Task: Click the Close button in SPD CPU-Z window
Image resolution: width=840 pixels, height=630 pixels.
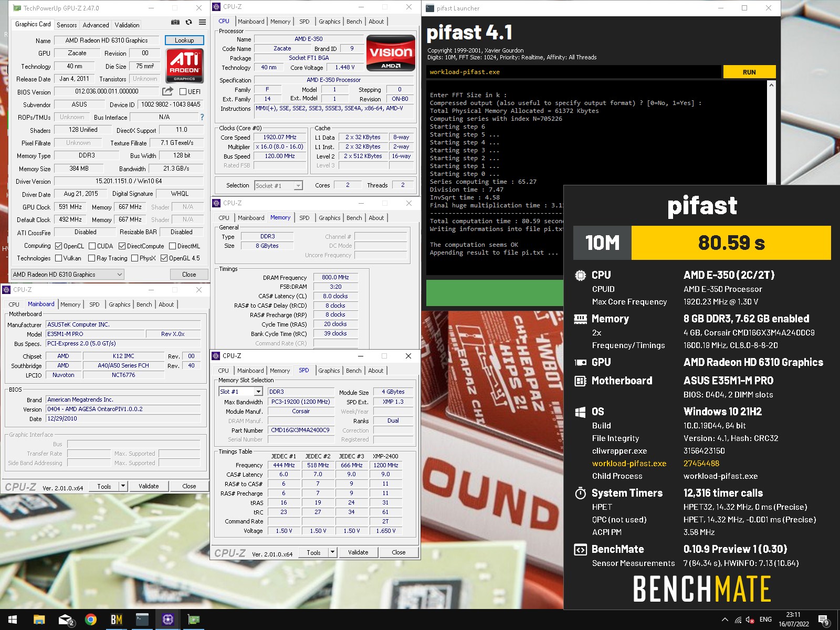Action: point(398,552)
